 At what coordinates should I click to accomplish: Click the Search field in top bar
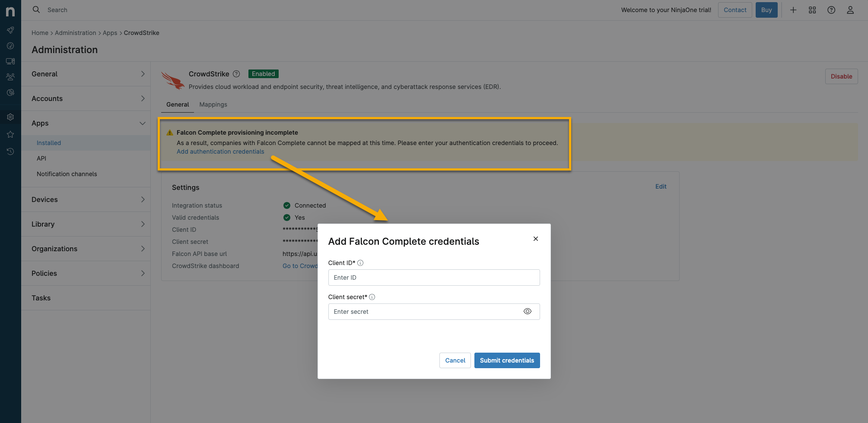pos(57,10)
